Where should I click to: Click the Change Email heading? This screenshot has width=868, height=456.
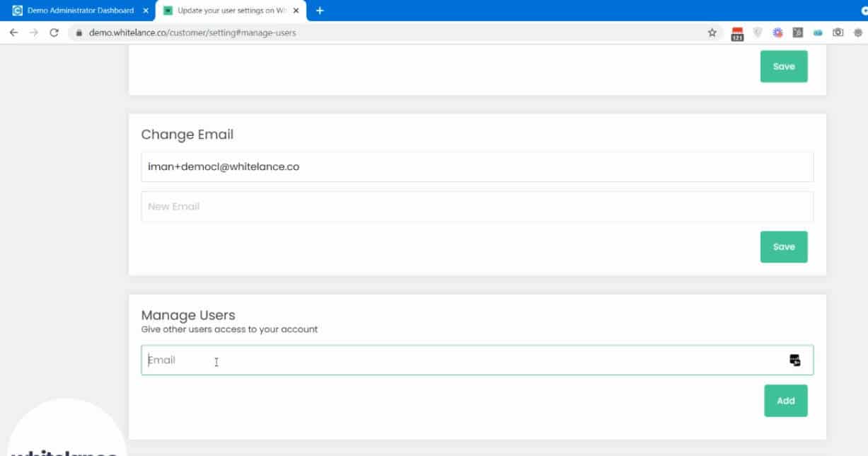coord(187,135)
